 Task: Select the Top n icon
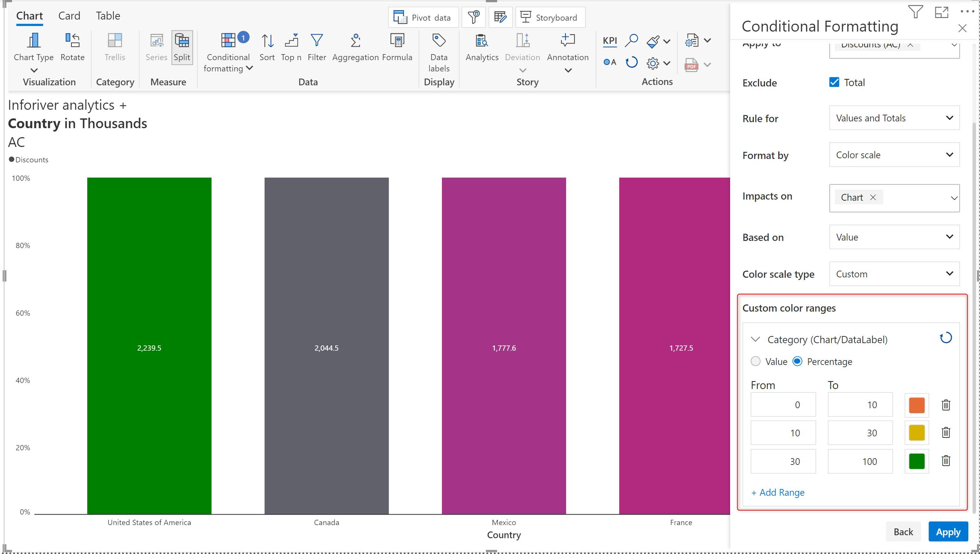tap(291, 41)
